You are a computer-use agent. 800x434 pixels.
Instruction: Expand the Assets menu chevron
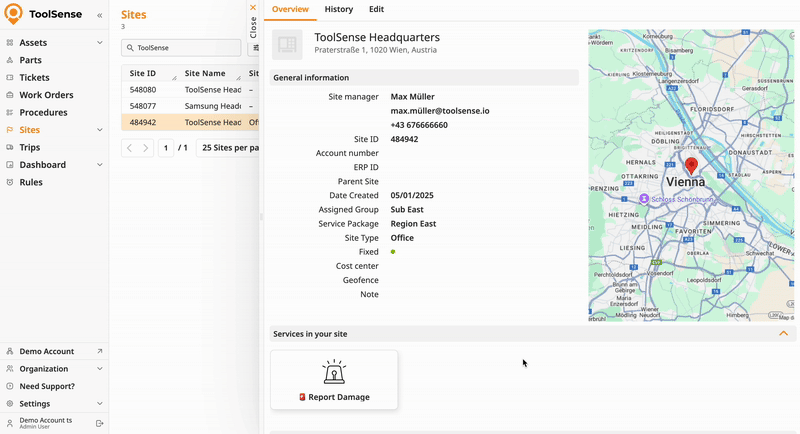(x=100, y=43)
